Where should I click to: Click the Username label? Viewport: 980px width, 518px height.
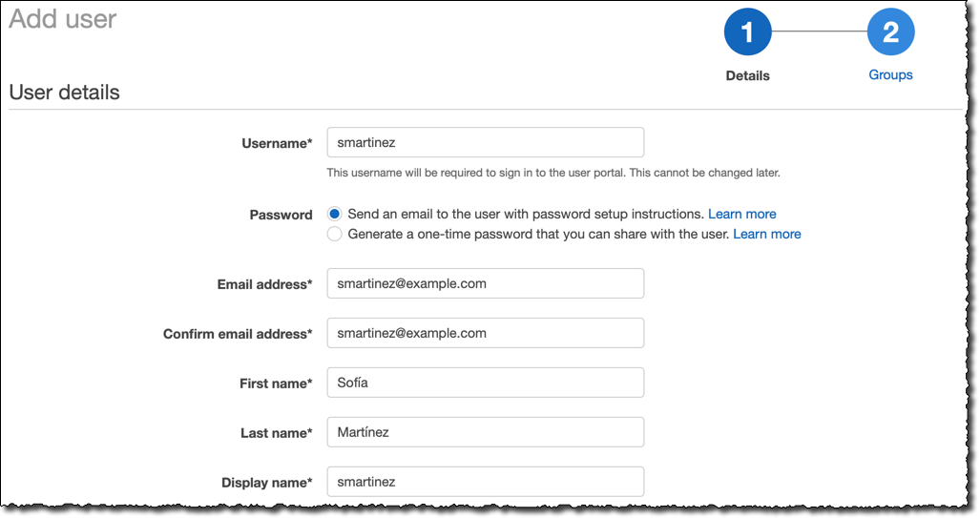click(x=277, y=143)
